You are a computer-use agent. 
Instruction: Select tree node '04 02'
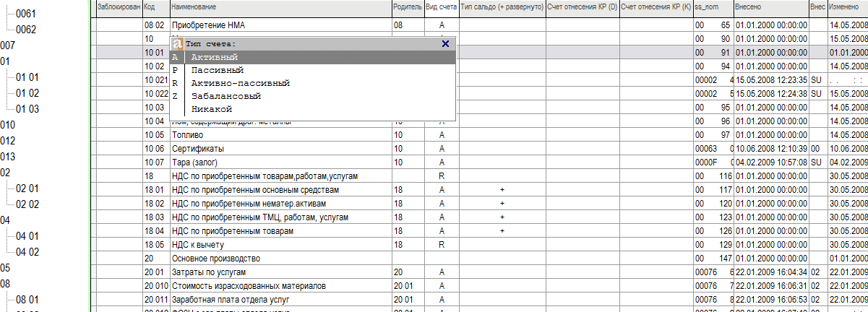(x=27, y=252)
